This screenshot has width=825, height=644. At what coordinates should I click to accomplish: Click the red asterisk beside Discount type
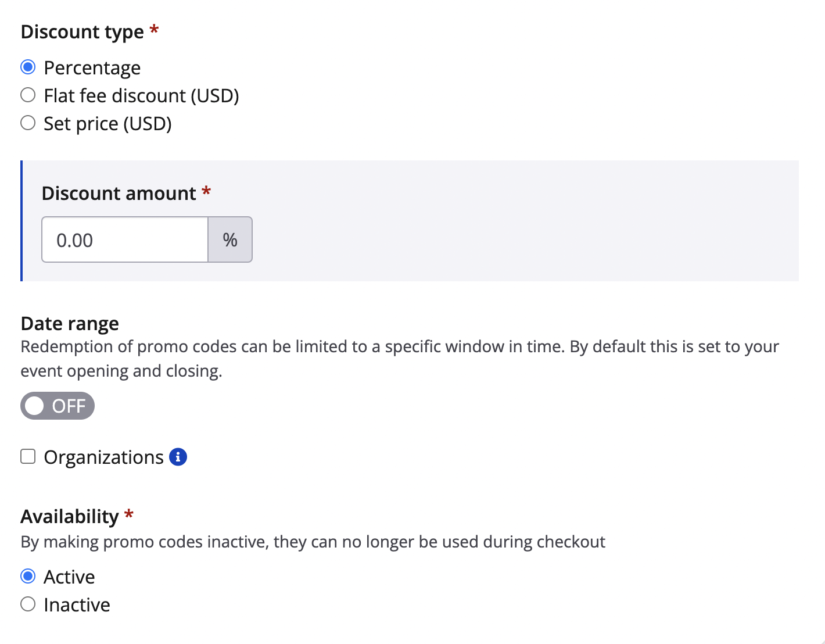pyautogui.click(x=154, y=30)
